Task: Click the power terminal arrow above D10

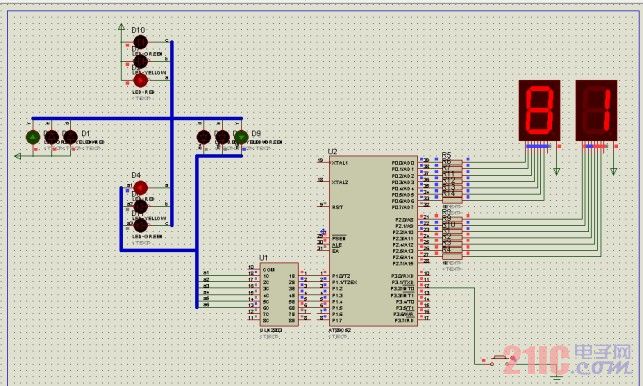Action: coord(121,27)
